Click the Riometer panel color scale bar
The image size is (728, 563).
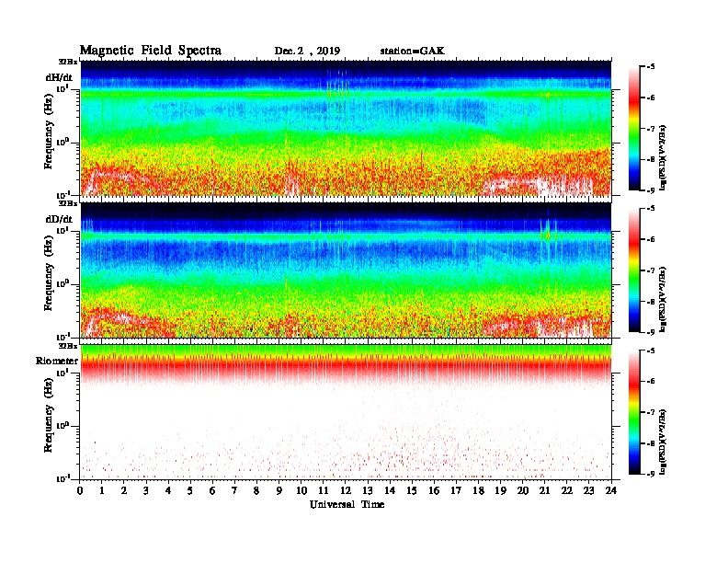click(633, 412)
